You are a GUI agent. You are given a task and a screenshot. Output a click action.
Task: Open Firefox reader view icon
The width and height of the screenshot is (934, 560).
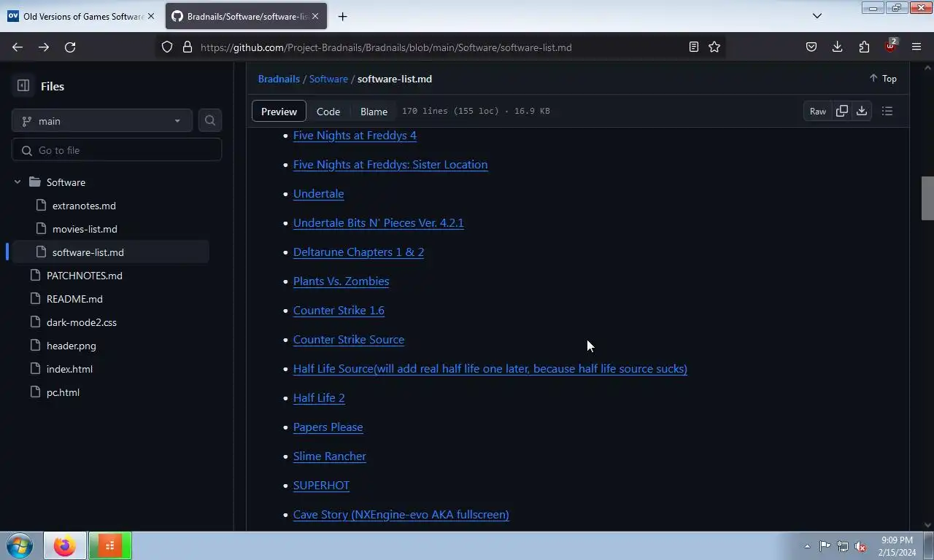[x=694, y=47]
